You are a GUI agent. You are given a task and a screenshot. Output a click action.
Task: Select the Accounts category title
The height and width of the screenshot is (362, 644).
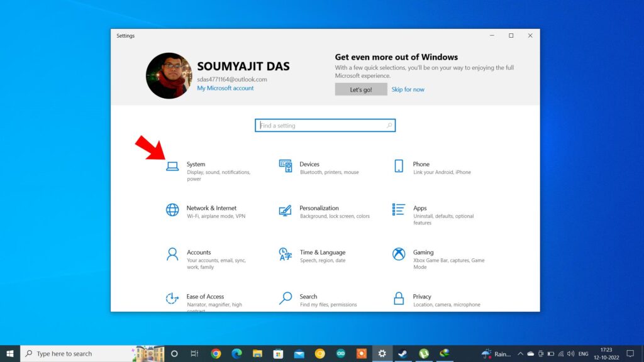tap(199, 252)
